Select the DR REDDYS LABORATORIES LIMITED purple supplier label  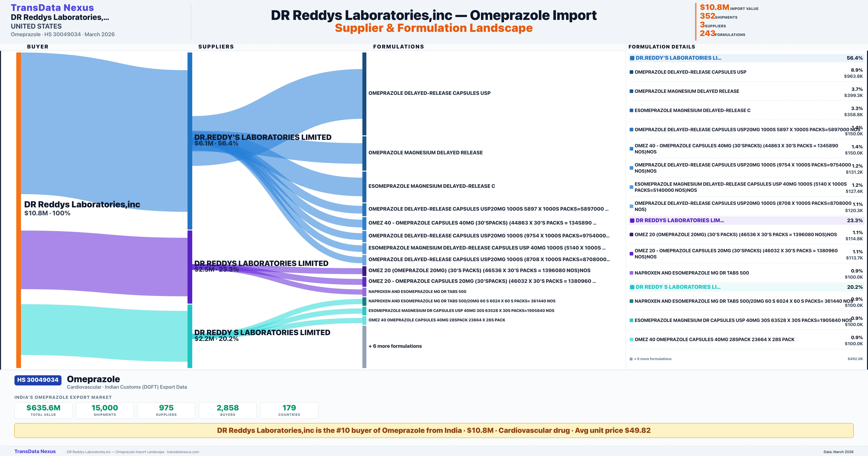coord(261,263)
